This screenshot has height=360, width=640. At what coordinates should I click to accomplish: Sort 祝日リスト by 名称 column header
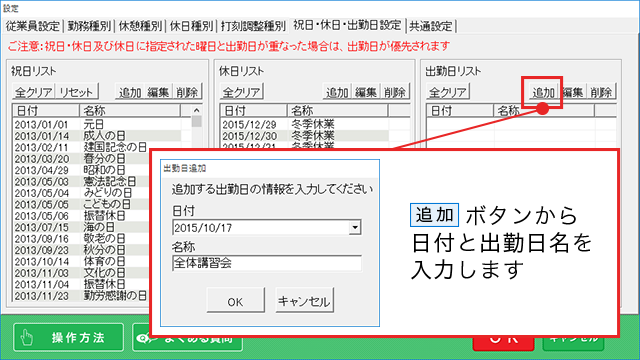pos(129,111)
